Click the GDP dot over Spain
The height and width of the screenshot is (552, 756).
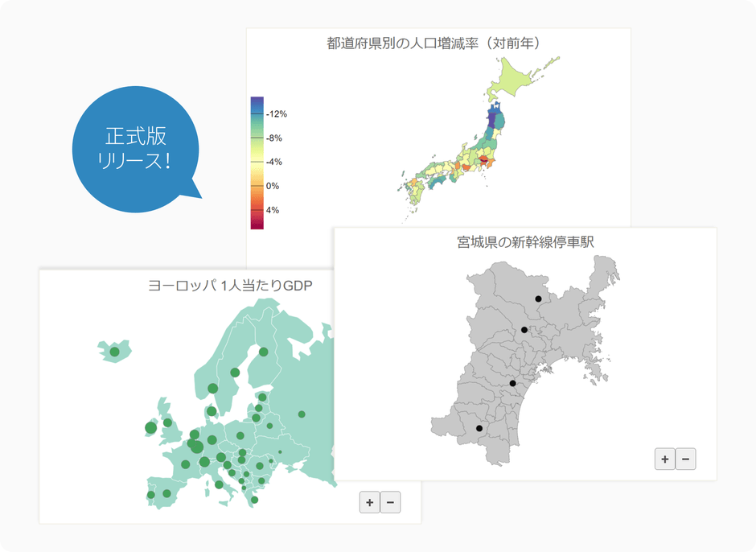tap(166, 492)
